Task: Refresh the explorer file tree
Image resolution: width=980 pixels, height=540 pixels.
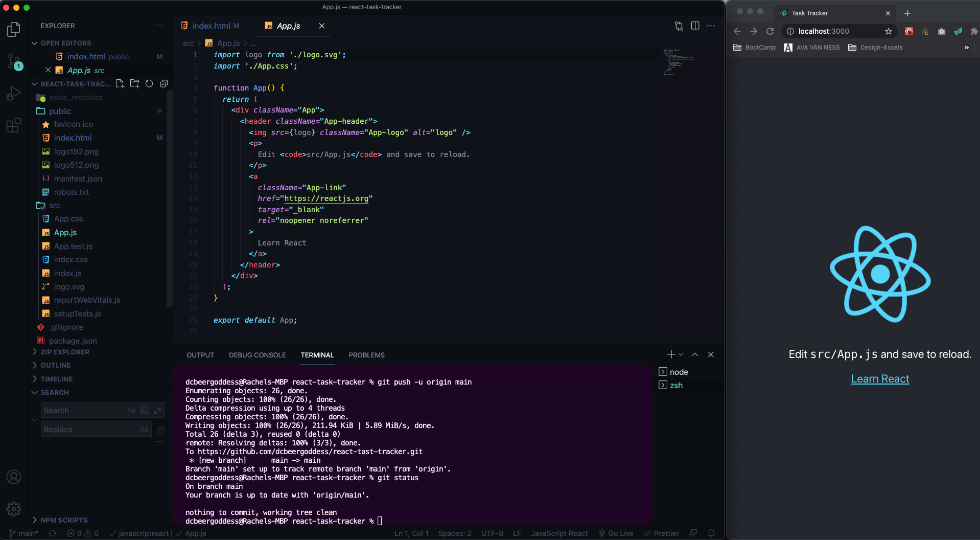Action: pos(149,84)
